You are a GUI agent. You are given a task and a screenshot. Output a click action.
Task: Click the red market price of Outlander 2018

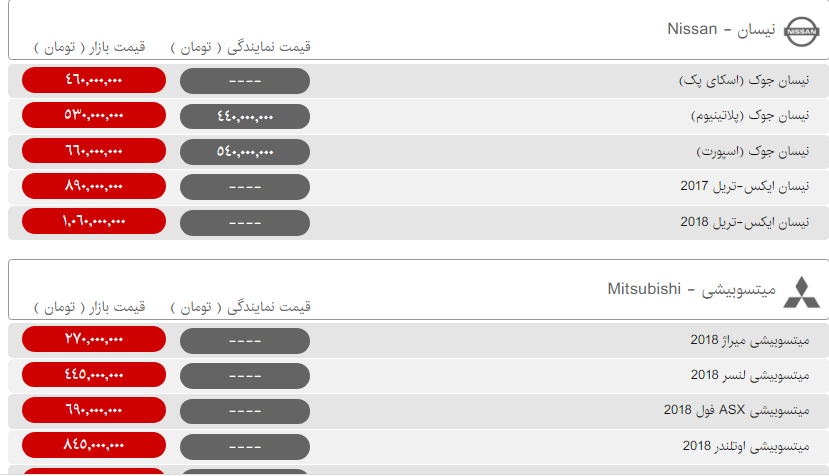click(93, 445)
